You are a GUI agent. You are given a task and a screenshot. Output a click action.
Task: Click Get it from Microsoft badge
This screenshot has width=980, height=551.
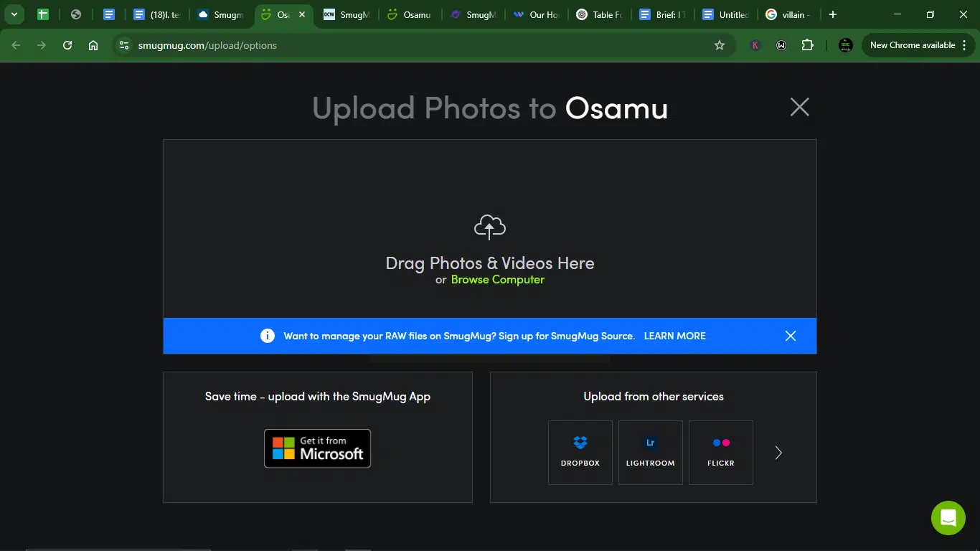click(x=317, y=448)
